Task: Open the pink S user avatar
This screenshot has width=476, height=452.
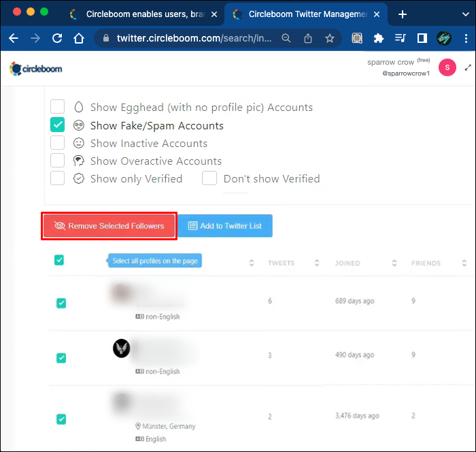Action: click(447, 67)
